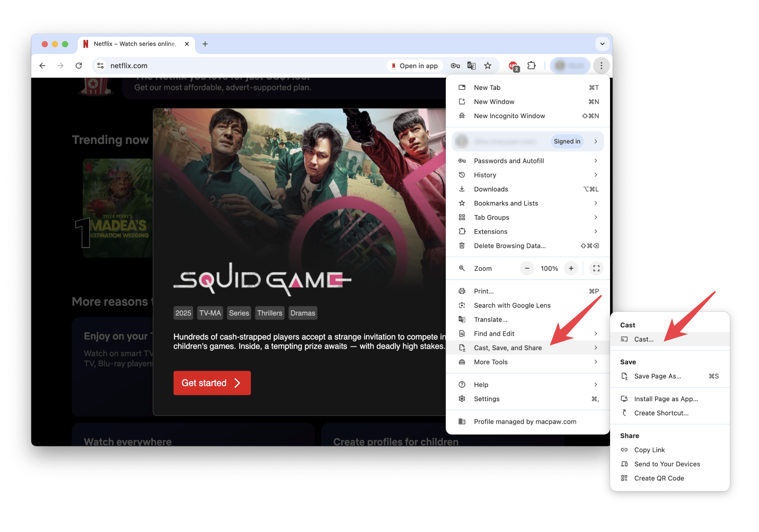Click the ad blocker extension icon
The height and width of the screenshot is (532, 759).
[x=513, y=66]
